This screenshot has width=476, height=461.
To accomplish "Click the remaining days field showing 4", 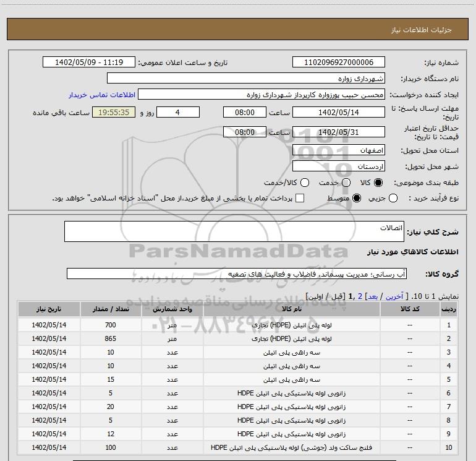I will 178,113.
